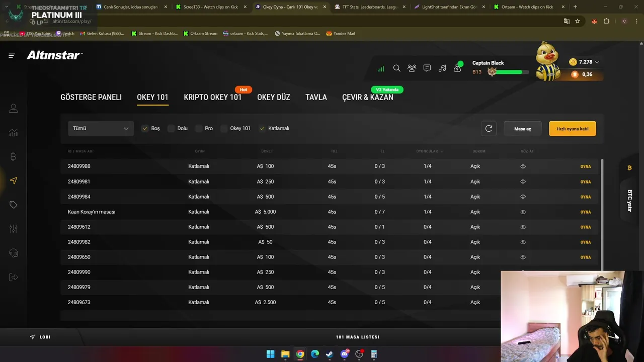Open the Yandex Mail bookmark

(x=341, y=33)
